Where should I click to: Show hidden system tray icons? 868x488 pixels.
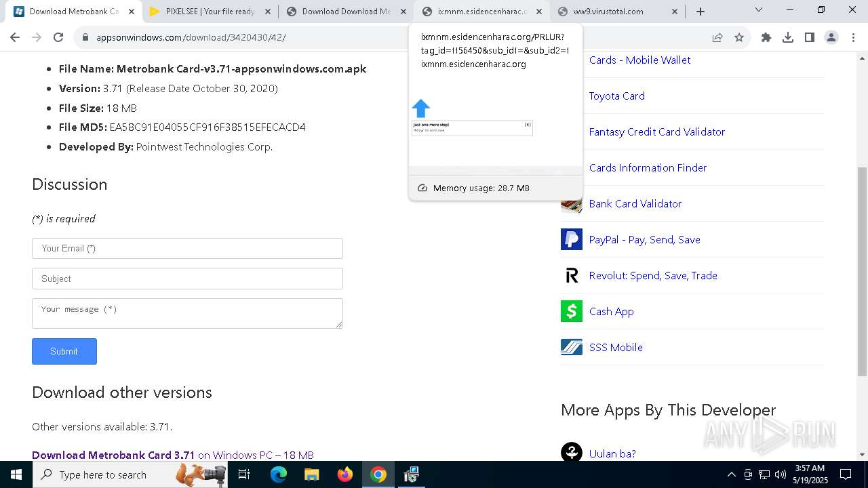click(x=731, y=474)
